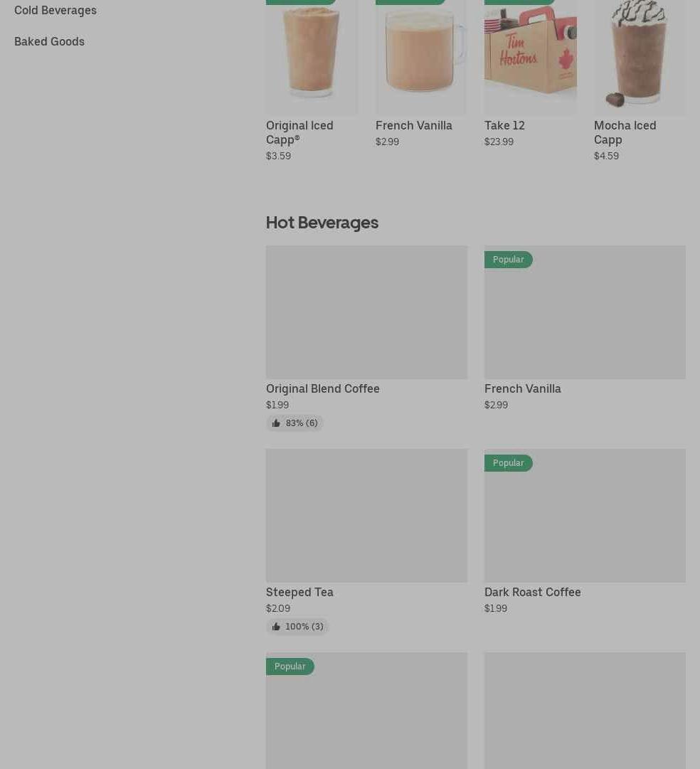Click the Hot Beverages section heading
This screenshot has width=700, height=769.
click(322, 223)
